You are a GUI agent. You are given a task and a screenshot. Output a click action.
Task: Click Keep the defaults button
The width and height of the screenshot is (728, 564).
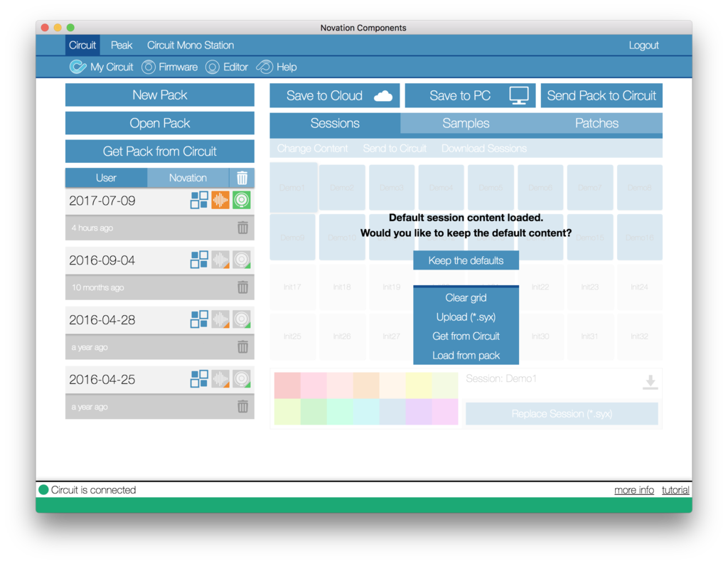pos(466,260)
